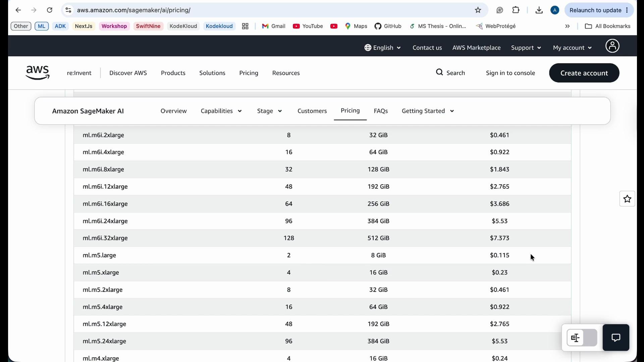Screen dimensions: 644x362
Task: Click the unlabeled red YouTube bookmark icon
Action: point(334,26)
